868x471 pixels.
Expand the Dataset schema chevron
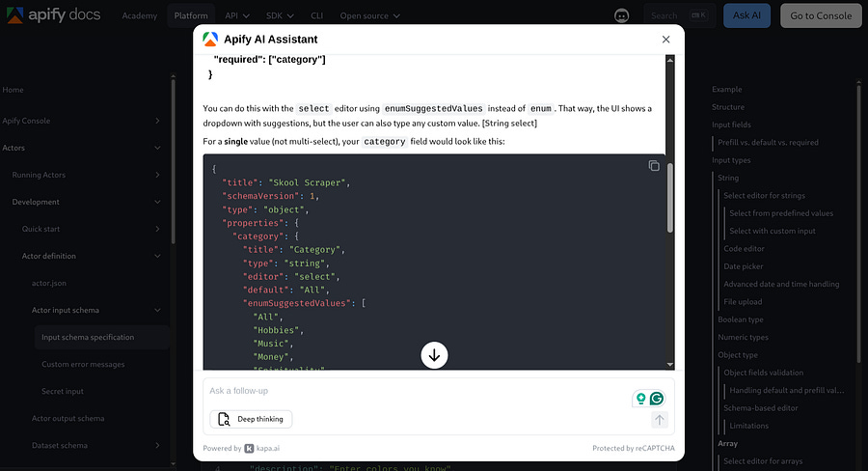point(158,446)
